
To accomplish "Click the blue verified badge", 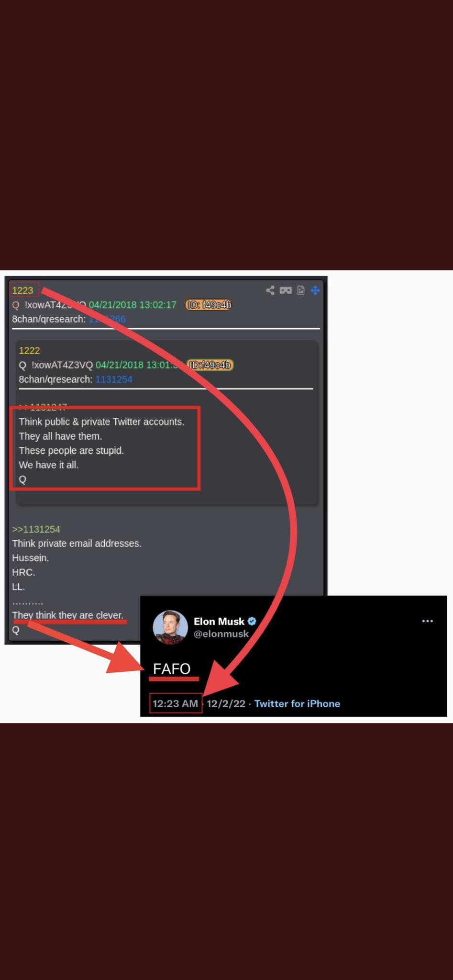I will point(252,621).
